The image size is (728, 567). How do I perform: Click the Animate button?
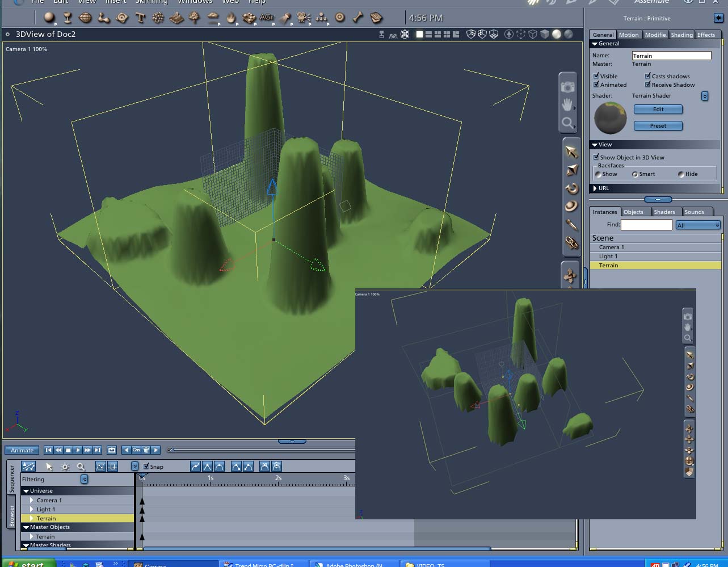coord(22,450)
